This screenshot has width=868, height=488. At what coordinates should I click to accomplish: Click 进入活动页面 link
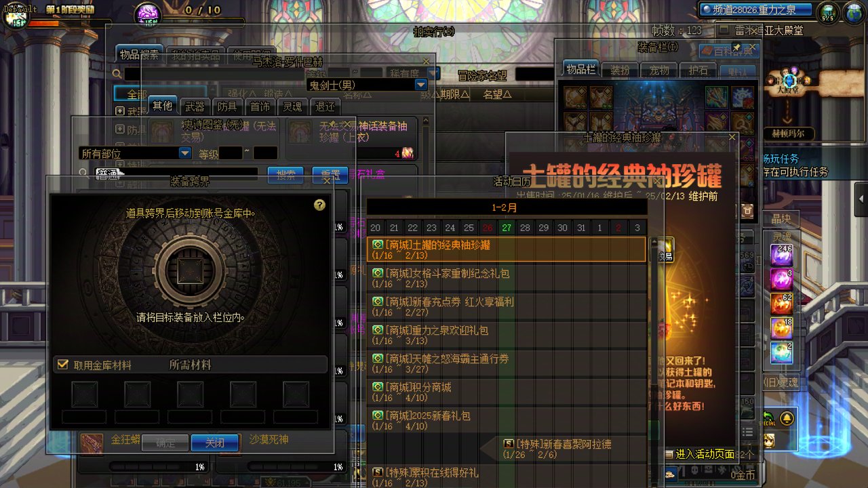[x=705, y=454]
